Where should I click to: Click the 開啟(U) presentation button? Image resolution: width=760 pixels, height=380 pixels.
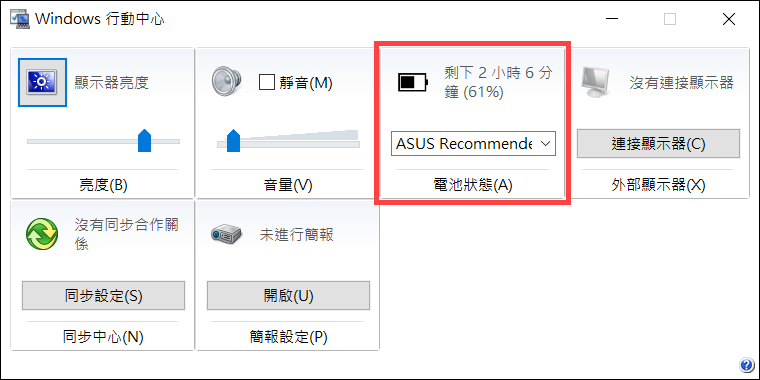point(288,296)
